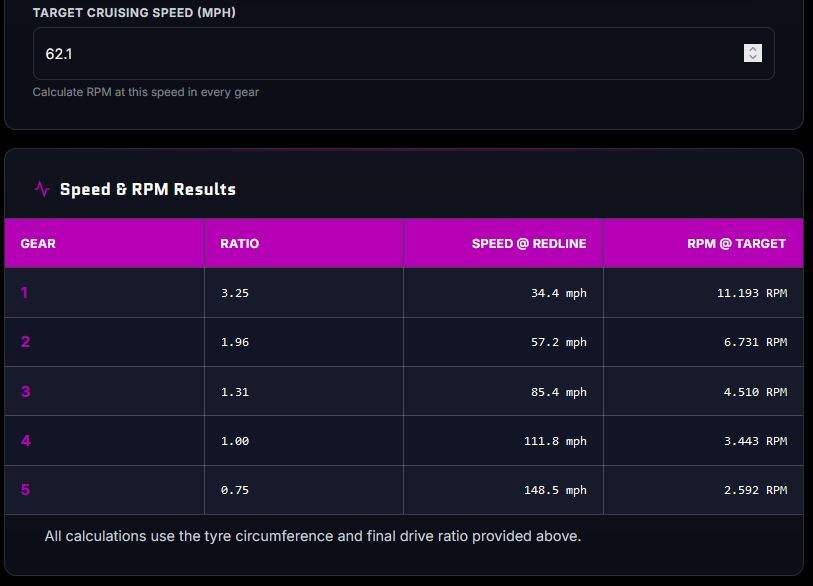Select gear 1 in the results table
The height and width of the screenshot is (586, 813).
tap(25, 293)
